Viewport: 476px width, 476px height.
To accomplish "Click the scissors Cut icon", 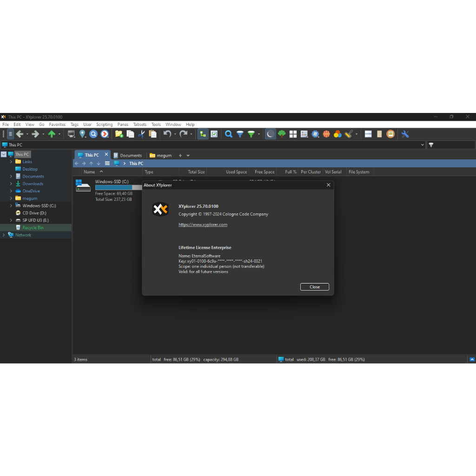I will tap(141, 134).
